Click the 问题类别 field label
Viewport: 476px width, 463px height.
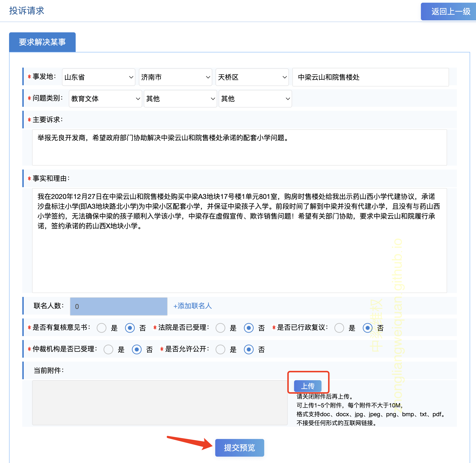coord(48,98)
